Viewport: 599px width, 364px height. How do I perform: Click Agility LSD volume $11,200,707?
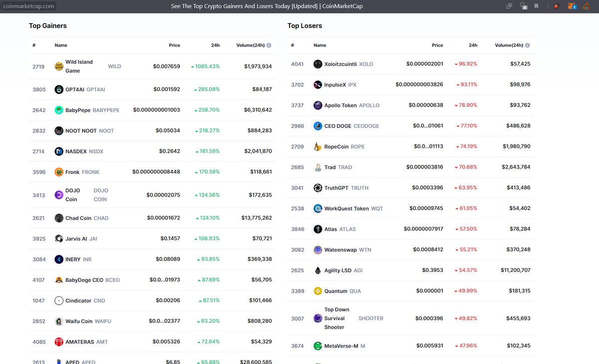tap(516, 270)
